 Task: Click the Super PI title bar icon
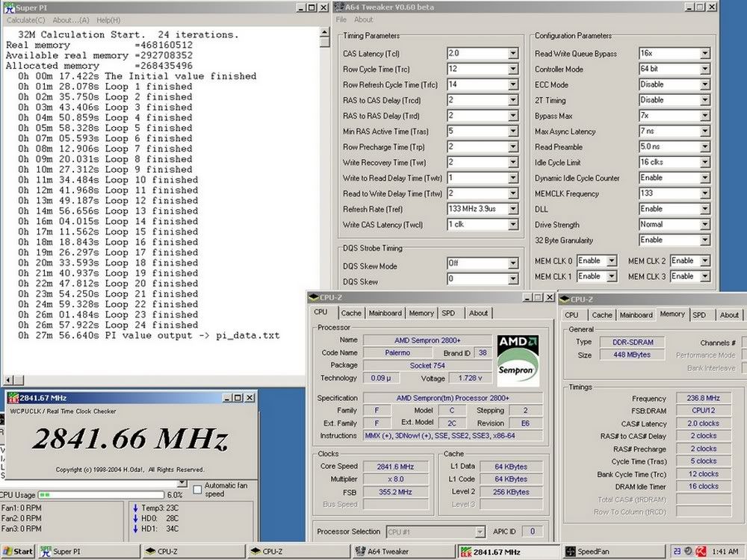pos(9,7)
